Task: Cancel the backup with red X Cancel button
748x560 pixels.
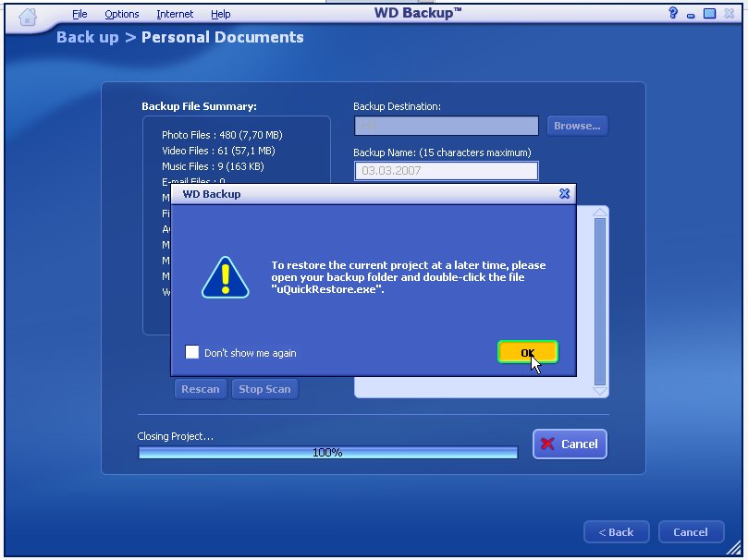Action: (570, 444)
